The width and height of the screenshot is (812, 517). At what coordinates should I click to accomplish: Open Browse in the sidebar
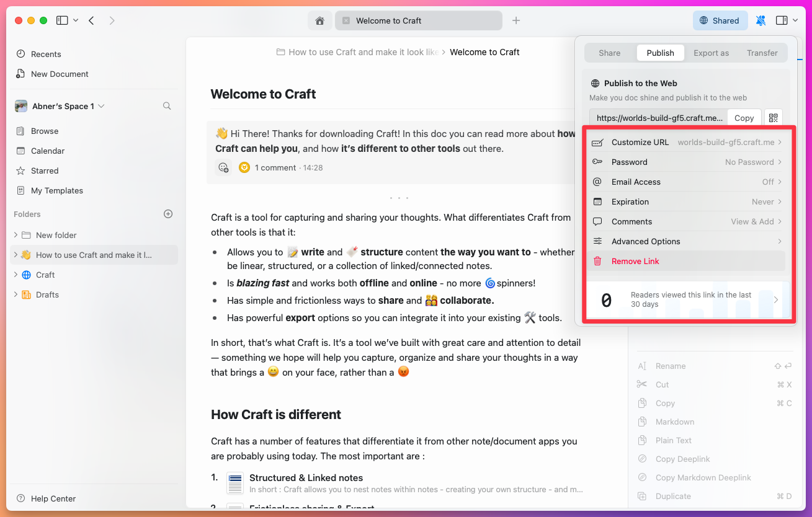coord(37,131)
